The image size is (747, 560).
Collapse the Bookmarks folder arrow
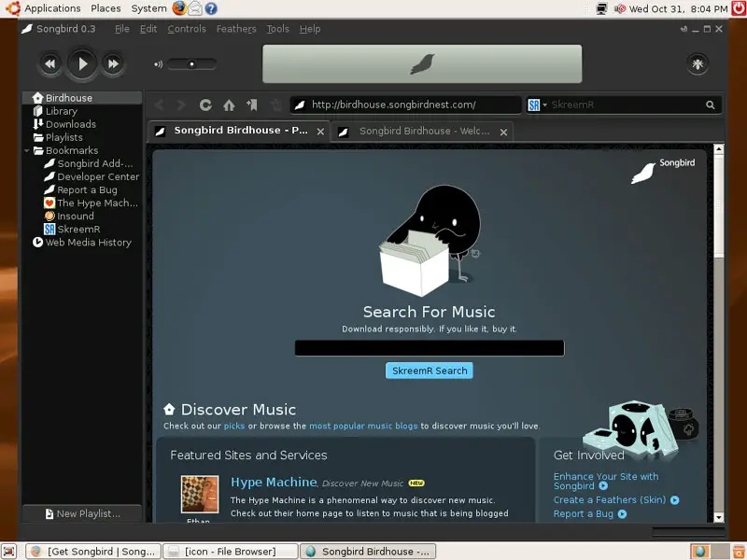coord(27,151)
